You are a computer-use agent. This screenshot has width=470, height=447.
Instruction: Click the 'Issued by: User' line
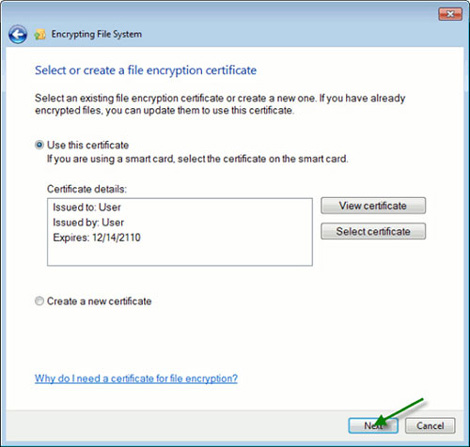(x=88, y=222)
